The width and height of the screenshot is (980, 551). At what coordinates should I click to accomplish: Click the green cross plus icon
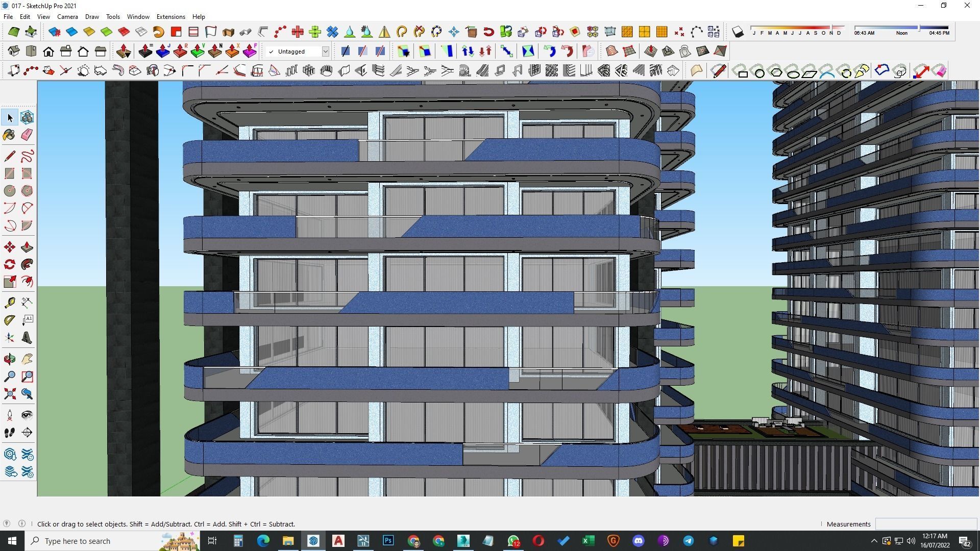(315, 32)
